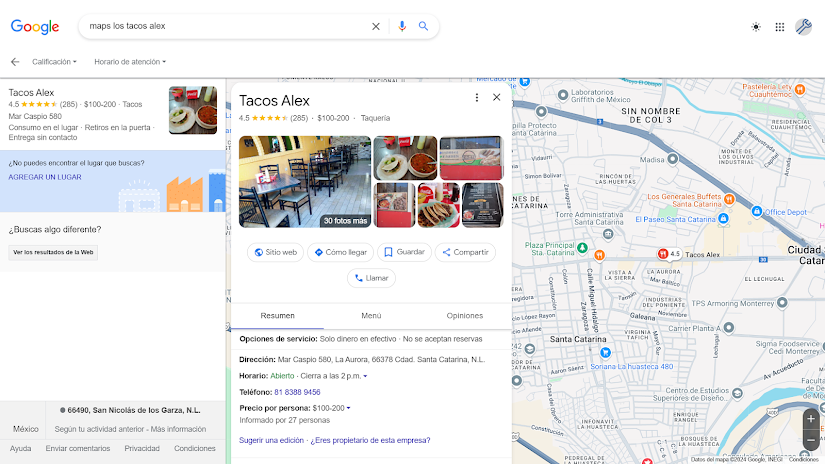Call the restaurant with Llamar
Viewport: 825px width, 464px height.
[371, 278]
